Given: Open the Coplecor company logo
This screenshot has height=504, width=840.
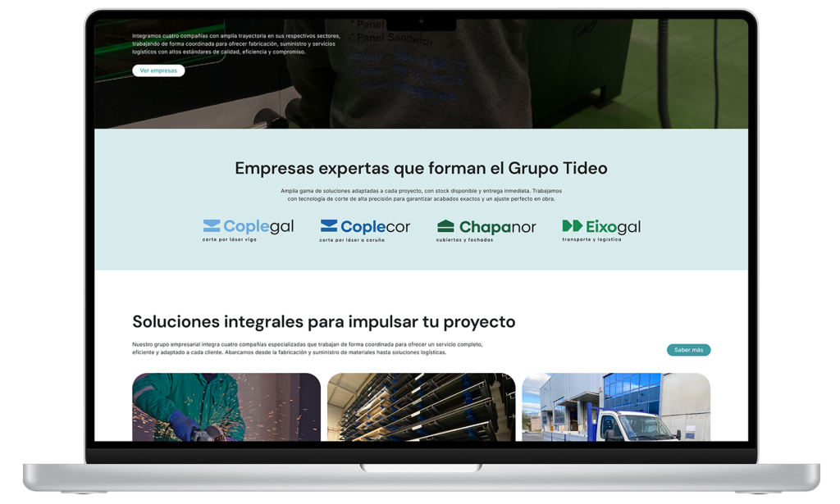Looking at the screenshot, I should pyautogui.click(x=365, y=230).
